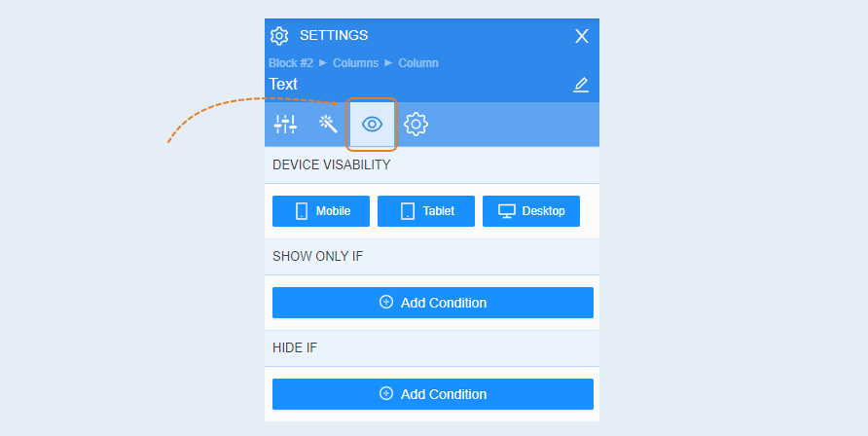
Task: Click plus icon in Show Only If condition
Action: click(386, 302)
